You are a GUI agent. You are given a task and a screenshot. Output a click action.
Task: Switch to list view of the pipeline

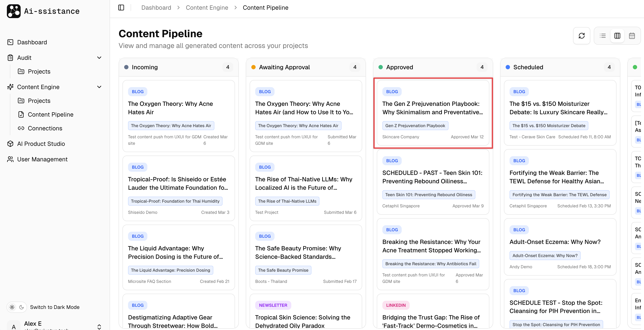tap(603, 35)
